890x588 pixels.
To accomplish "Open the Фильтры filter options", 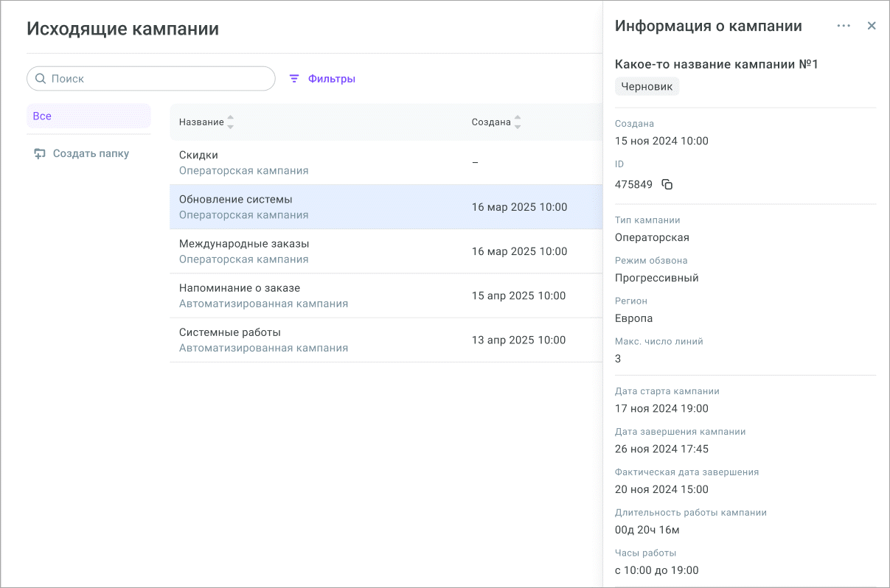I will pyautogui.click(x=331, y=79).
